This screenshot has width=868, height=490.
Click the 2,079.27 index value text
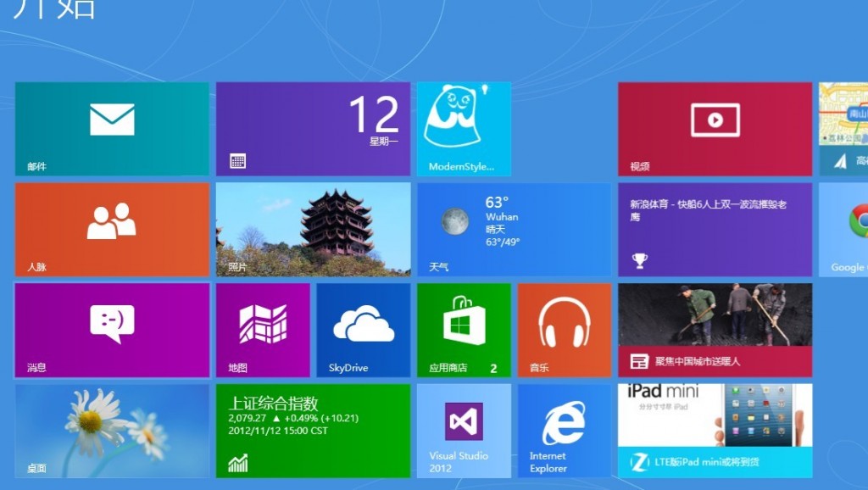click(x=247, y=418)
